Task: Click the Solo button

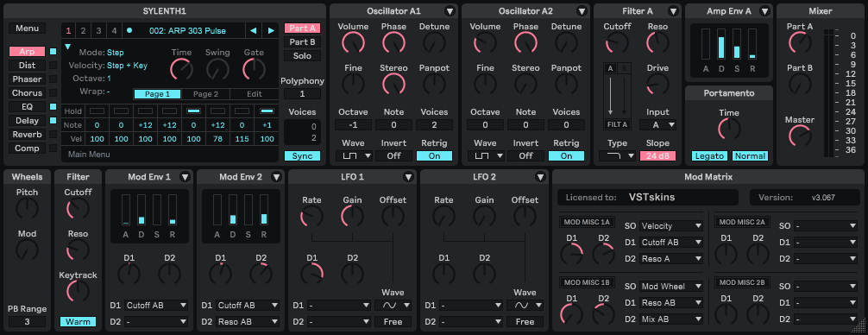Action: coord(302,56)
